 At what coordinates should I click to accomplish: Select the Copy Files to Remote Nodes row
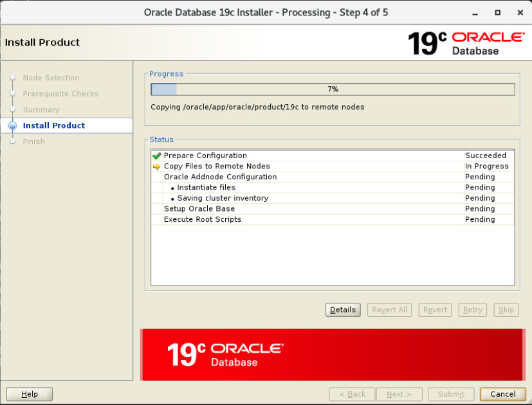pos(333,166)
